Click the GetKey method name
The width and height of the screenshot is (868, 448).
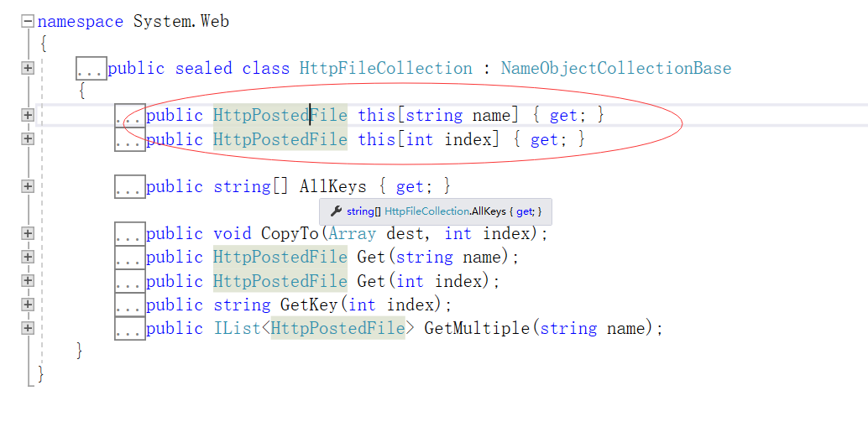309,305
